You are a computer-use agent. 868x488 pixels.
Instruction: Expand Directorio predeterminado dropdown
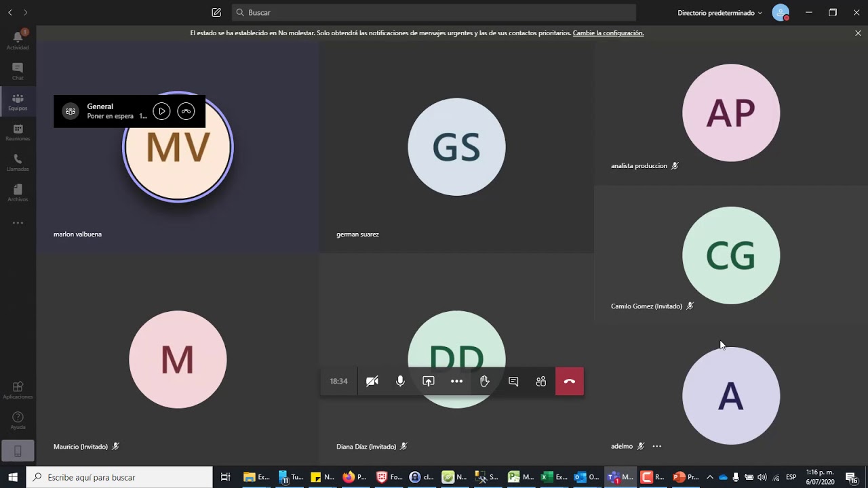(719, 12)
